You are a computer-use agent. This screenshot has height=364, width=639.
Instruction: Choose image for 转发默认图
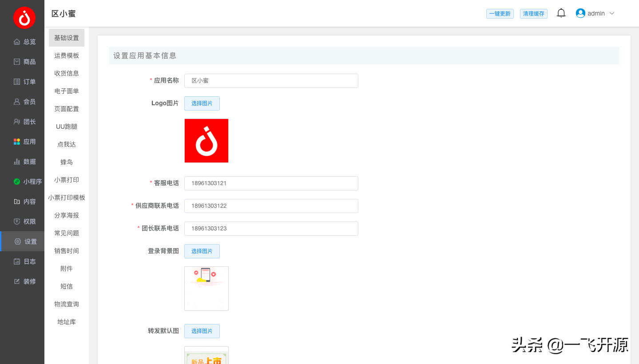pos(202,331)
